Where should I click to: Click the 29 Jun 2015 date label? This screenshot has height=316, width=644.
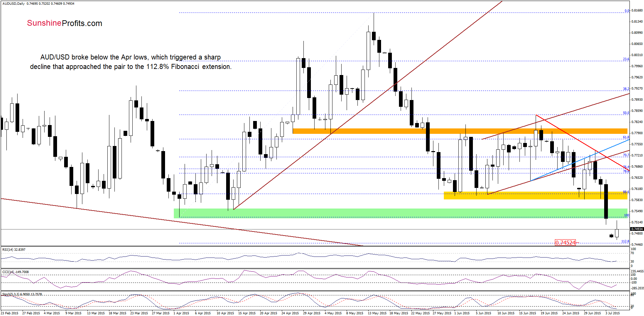pos(592,313)
